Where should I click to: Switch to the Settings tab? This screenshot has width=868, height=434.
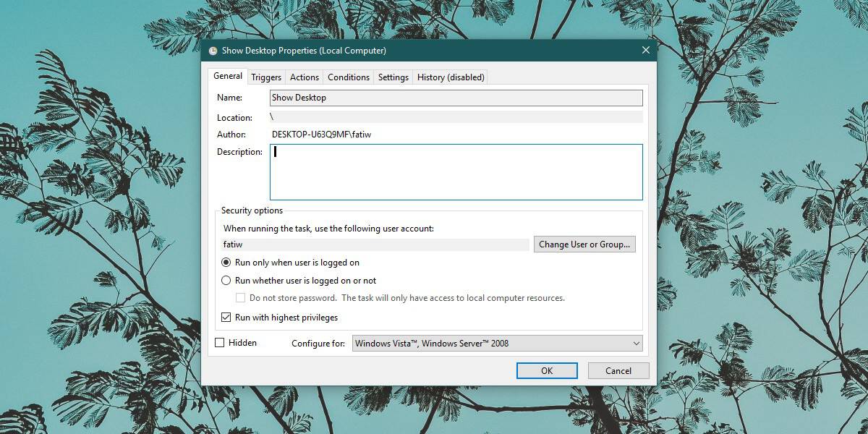pyautogui.click(x=393, y=77)
